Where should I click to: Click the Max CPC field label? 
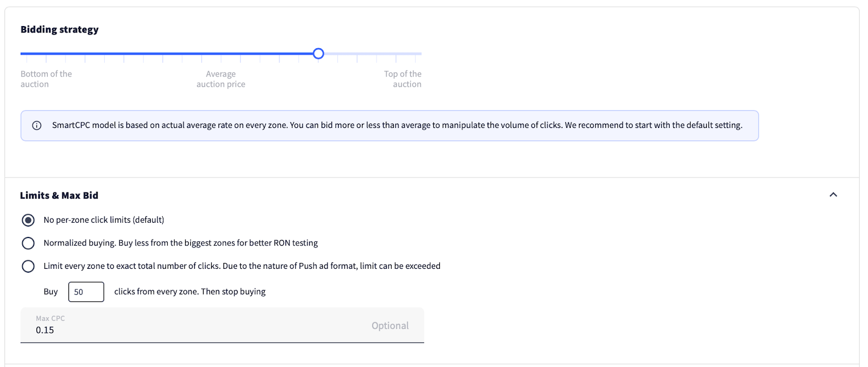coord(50,318)
